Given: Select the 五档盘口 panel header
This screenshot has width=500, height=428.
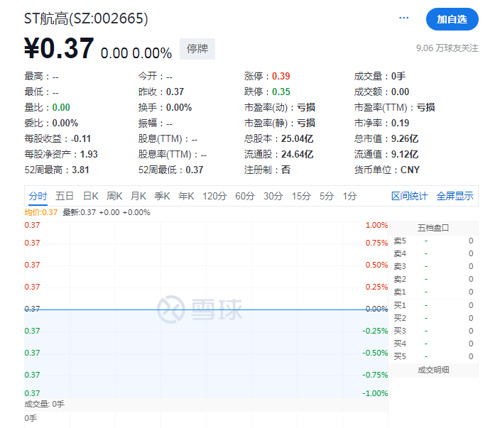Looking at the screenshot, I should pos(433,228).
